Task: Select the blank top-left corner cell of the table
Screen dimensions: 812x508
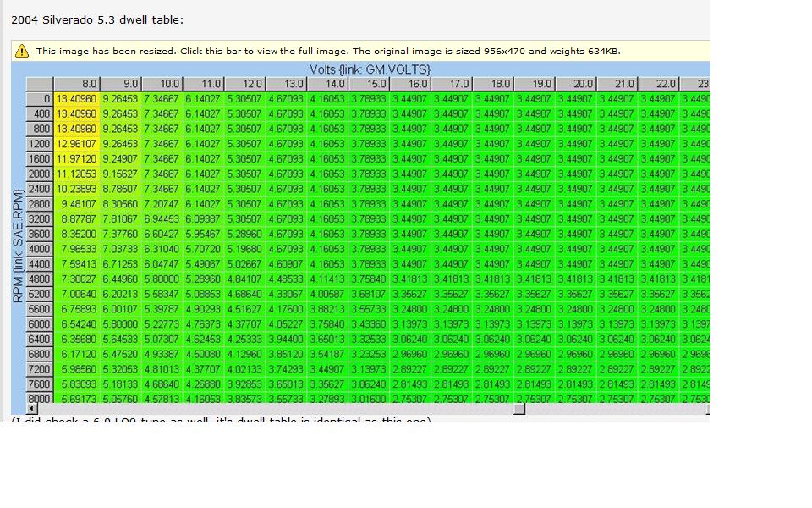Action: pos(38,84)
